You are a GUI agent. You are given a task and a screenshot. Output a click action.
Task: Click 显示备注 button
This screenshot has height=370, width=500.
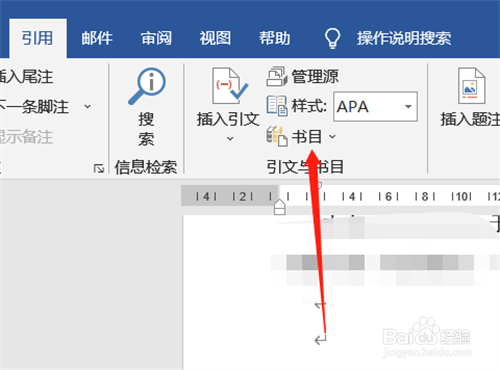(x=27, y=137)
